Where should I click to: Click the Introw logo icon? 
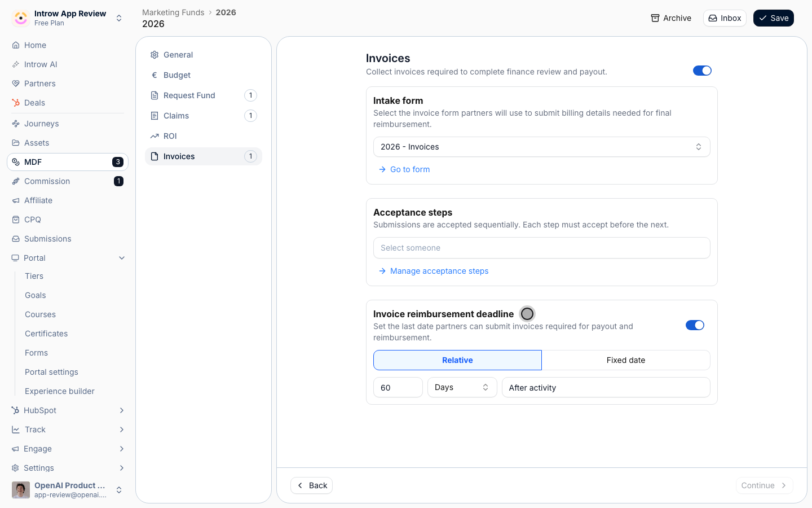click(21, 18)
